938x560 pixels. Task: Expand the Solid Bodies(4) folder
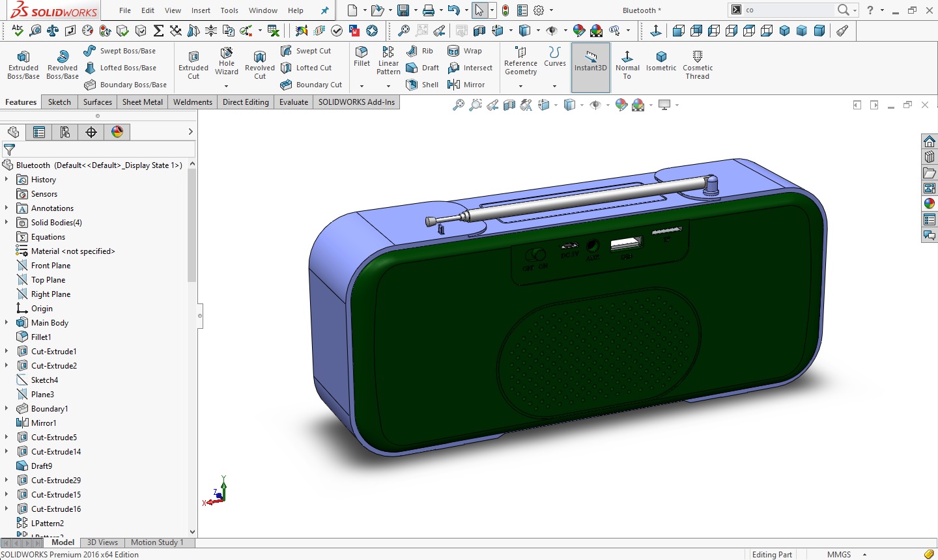pyautogui.click(x=7, y=223)
